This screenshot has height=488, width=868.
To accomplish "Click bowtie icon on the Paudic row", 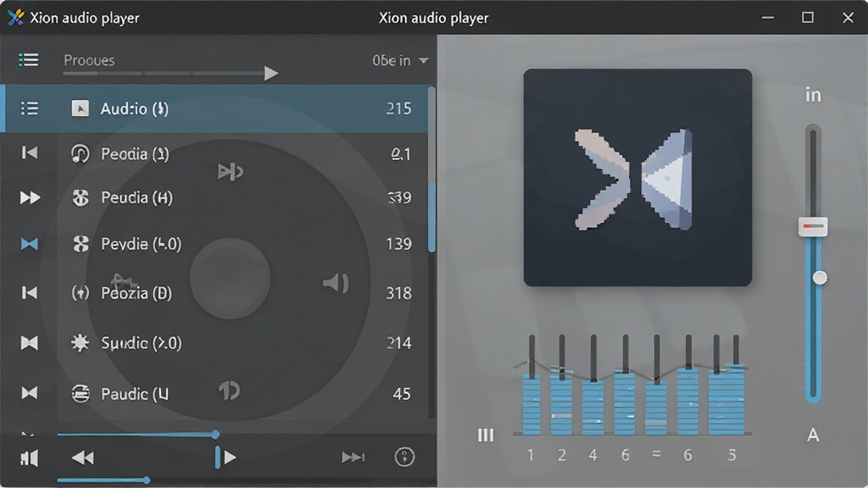I will pyautogui.click(x=30, y=393).
